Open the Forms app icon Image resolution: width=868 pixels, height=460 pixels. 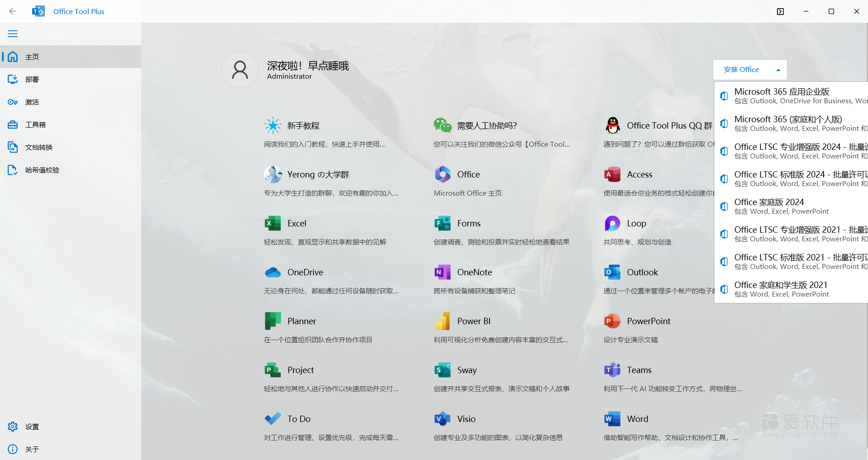tap(443, 223)
